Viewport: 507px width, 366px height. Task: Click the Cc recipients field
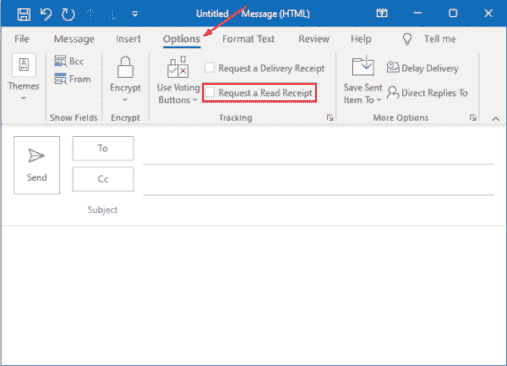(x=318, y=181)
